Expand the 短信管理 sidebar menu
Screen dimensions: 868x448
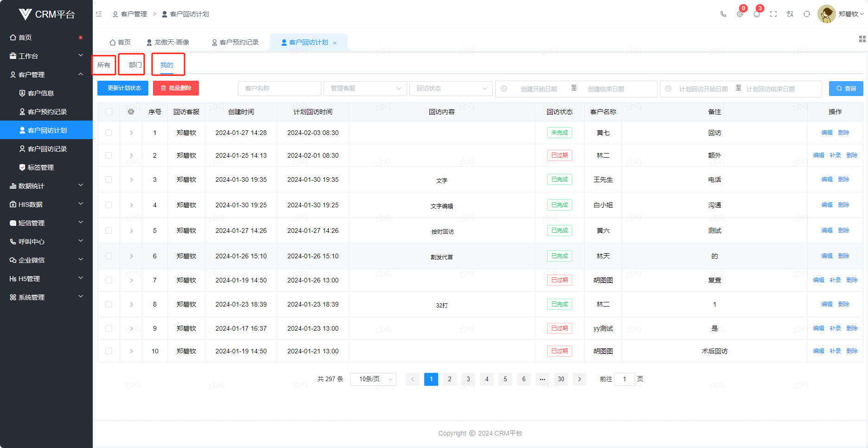pos(46,223)
